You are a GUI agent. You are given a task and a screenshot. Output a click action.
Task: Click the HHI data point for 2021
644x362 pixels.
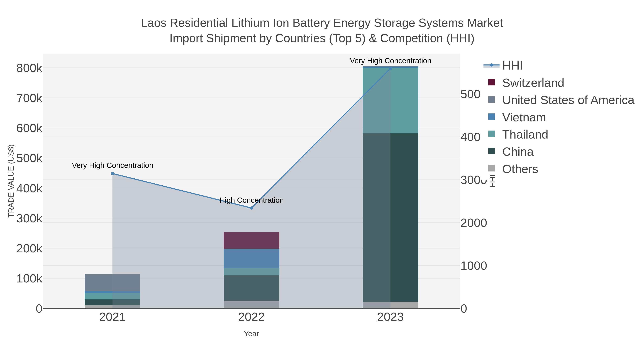[113, 173]
